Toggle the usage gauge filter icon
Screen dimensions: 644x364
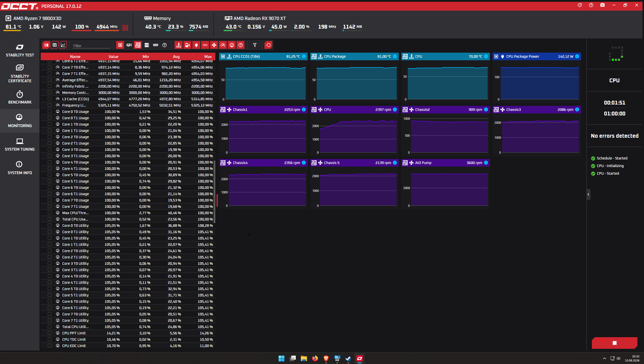point(232,45)
